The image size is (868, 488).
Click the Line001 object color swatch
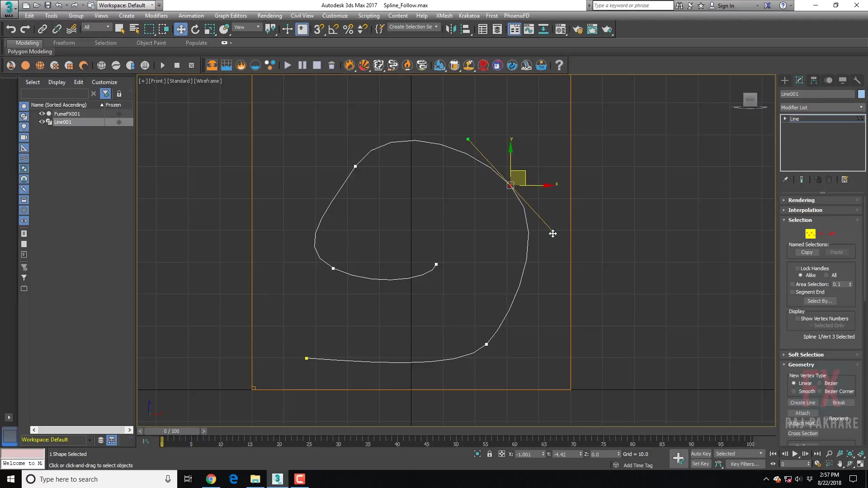pyautogui.click(x=861, y=94)
